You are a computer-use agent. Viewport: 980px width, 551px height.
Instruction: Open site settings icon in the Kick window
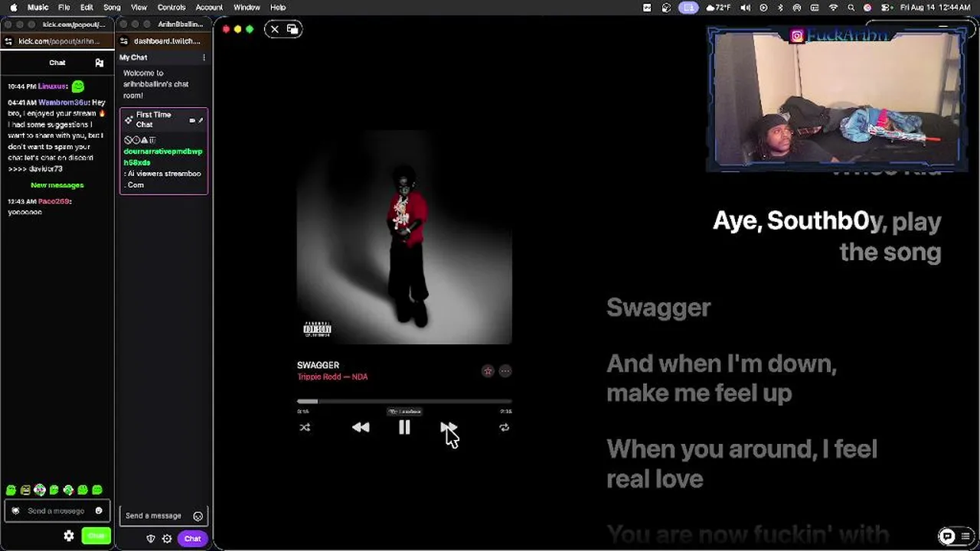pos(8,41)
